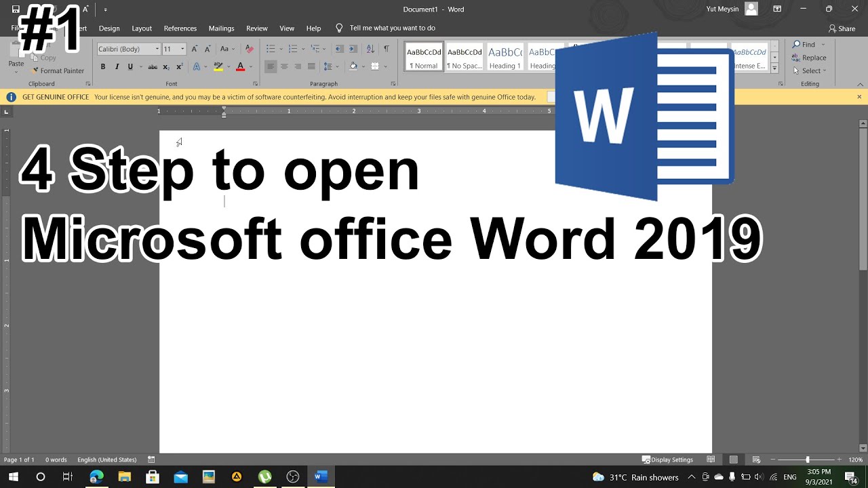The width and height of the screenshot is (868, 488).
Task: Apply the Heading 1 style
Action: (505, 57)
